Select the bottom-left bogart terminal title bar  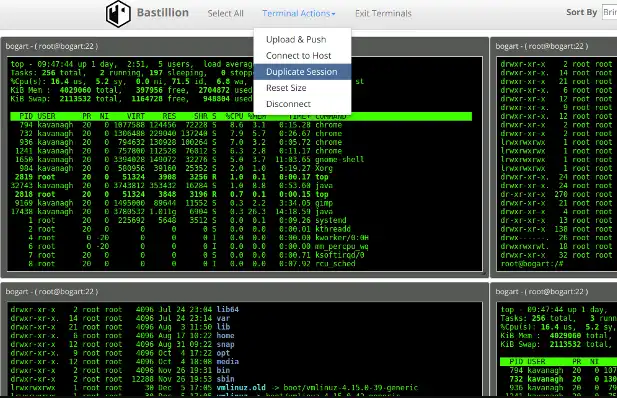pos(245,292)
